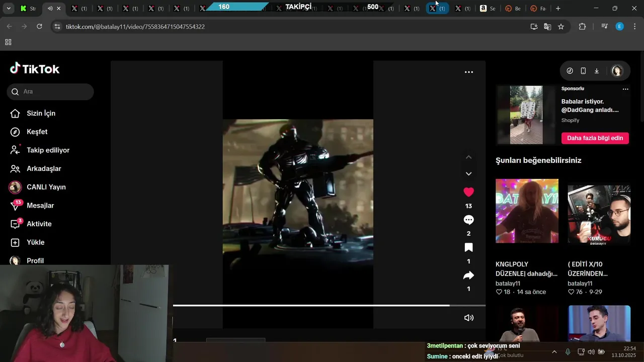Open the sponsored ad's three-dot menu
Screen dimensions: 644x362
(x=625, y=89)
